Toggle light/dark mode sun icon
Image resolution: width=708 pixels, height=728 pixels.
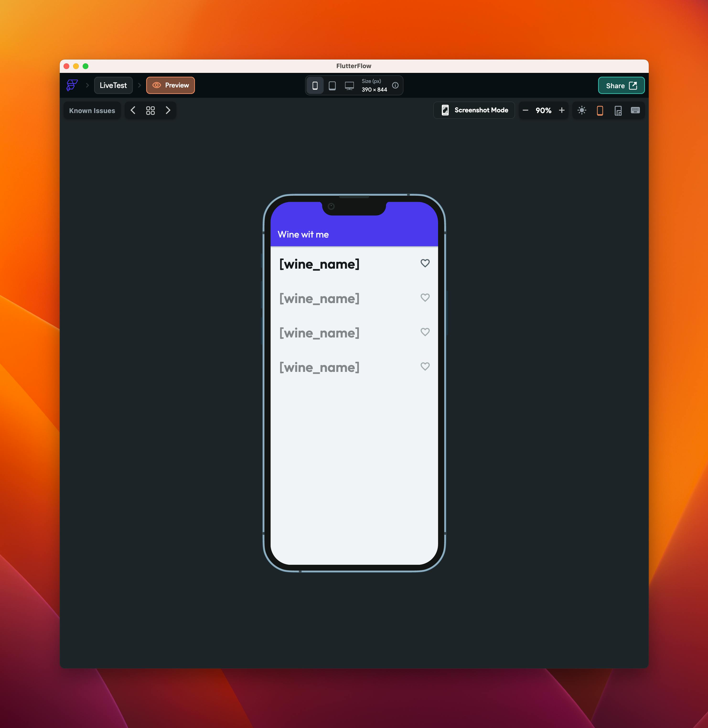point(582,110)
